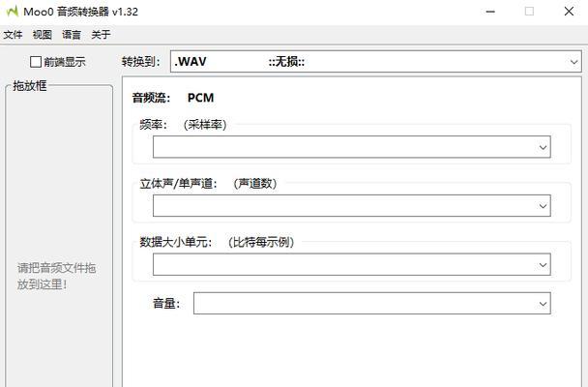Click the 请把音频文件拖放到这里 hint text
The height and width of the screenshot is (387, 588).
pyautogui.click(x=56, y=276)
